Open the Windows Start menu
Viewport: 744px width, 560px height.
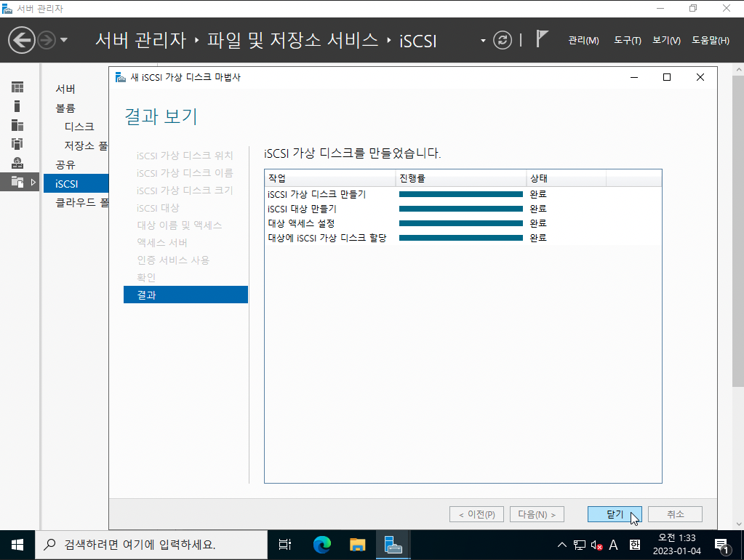17,545
